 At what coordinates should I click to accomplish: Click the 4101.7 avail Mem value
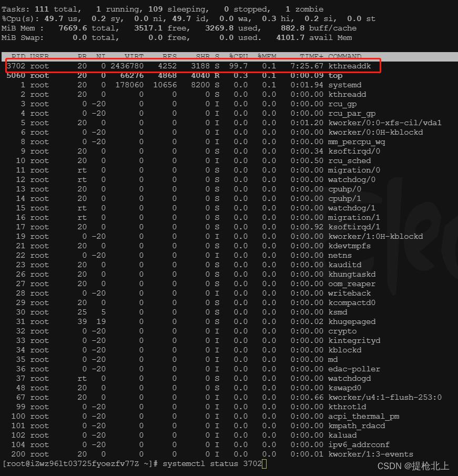(x=290, y=38)
